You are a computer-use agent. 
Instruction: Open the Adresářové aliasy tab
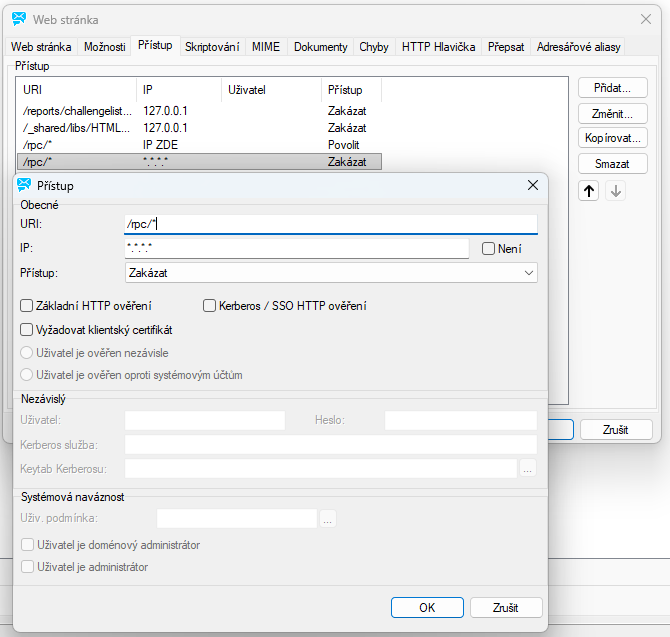(x=579, y=47)
